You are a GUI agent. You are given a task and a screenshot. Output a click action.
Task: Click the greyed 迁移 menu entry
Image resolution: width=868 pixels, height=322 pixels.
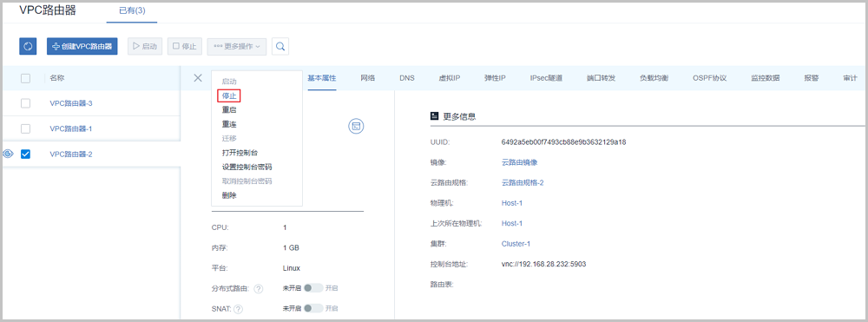coord(229,138)
